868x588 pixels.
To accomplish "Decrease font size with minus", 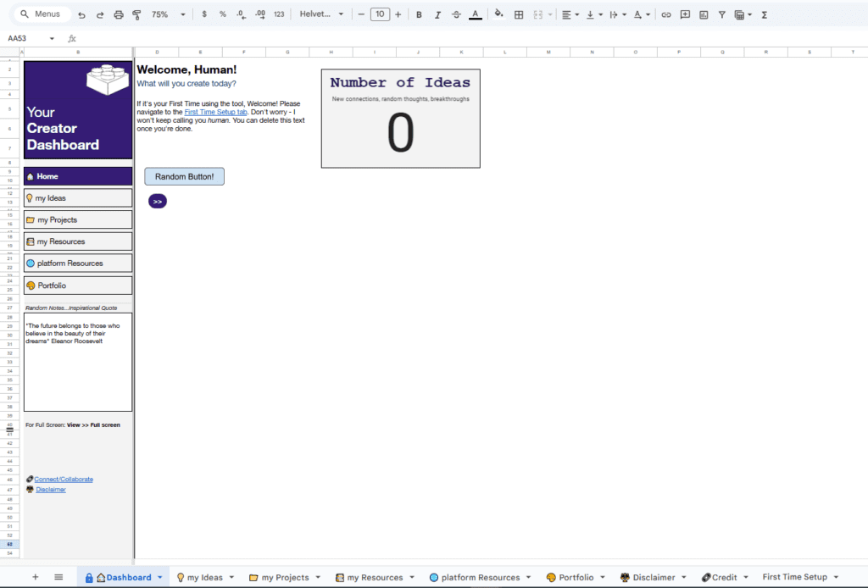I will click(361, 14).
